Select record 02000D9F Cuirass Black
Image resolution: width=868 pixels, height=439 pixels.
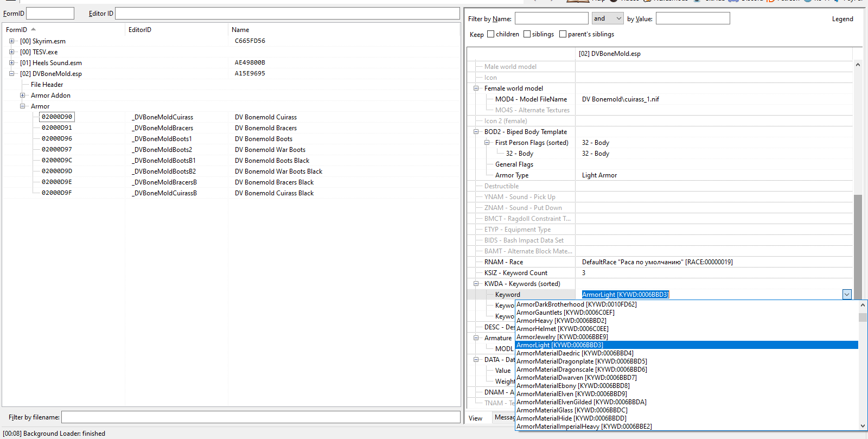coord(57,193)
